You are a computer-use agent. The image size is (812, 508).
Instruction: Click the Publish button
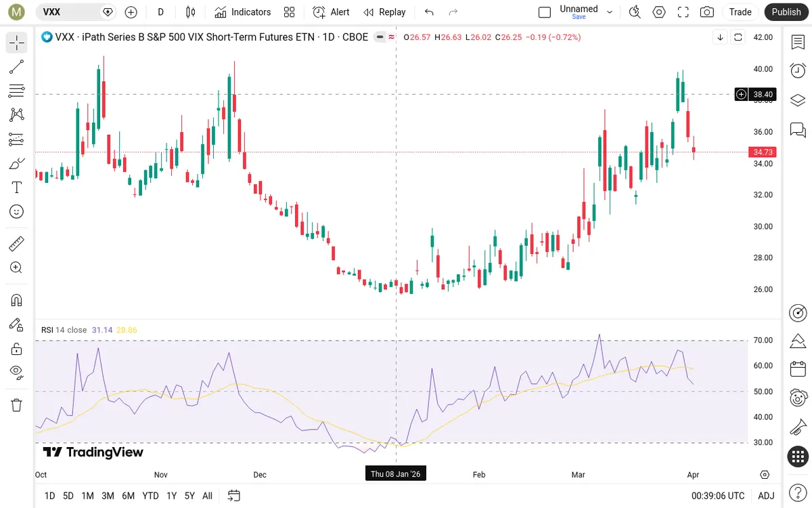786,12
